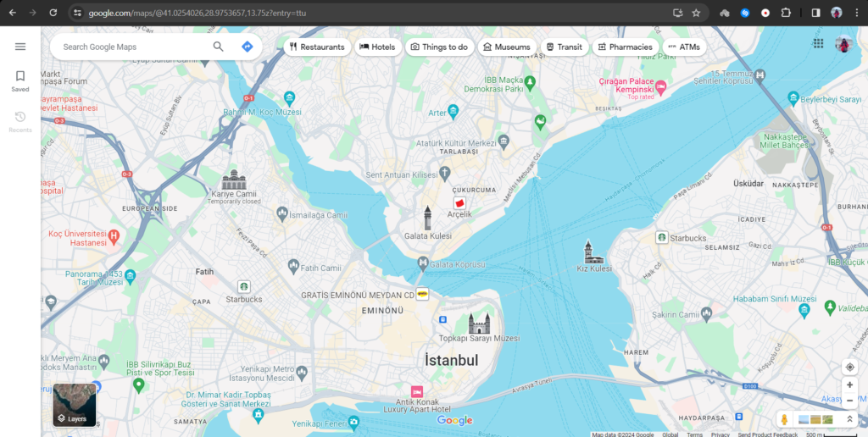
Task: Zoom out with the minus button
Action: coord(849,401)
